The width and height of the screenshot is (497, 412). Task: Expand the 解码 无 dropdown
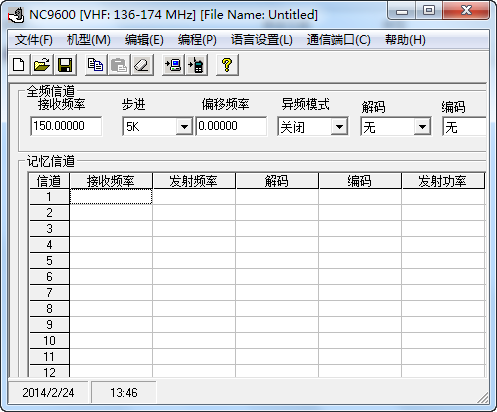422,126
